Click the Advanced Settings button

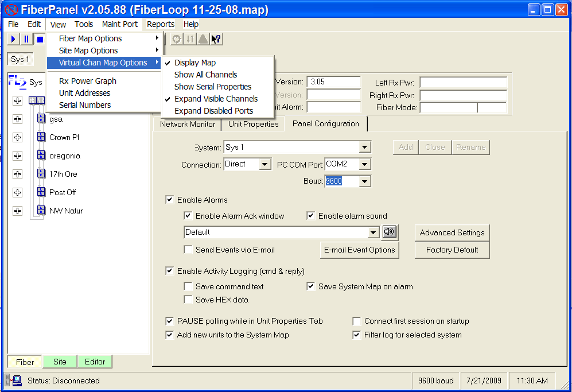[452, 232]
